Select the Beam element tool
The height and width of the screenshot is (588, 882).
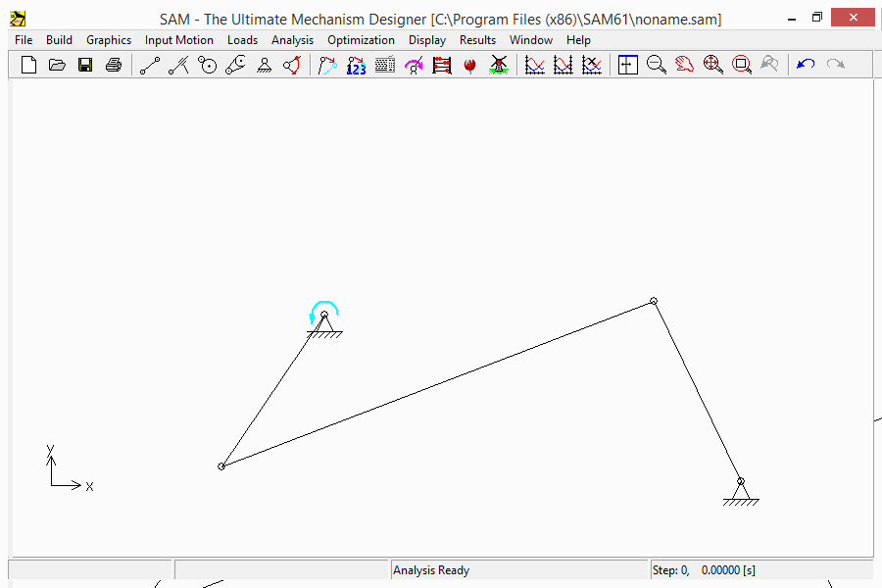pos(149,64)
